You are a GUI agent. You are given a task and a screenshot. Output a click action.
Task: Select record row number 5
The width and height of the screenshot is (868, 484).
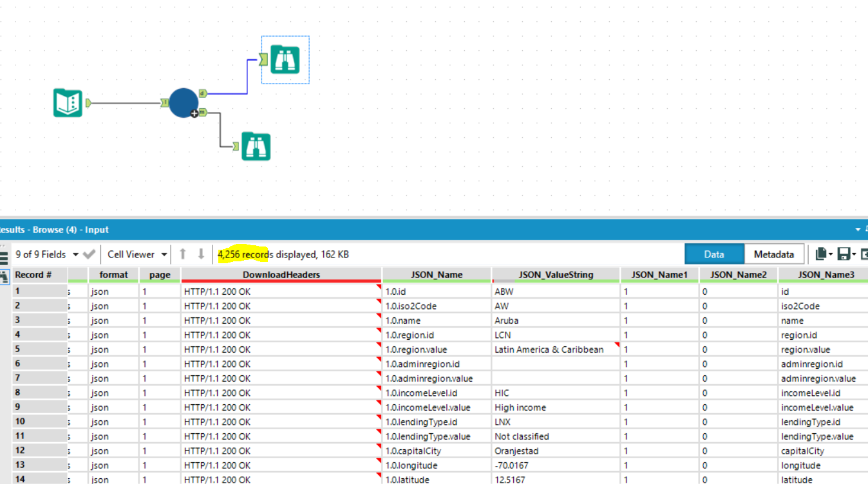pos(39,349)
